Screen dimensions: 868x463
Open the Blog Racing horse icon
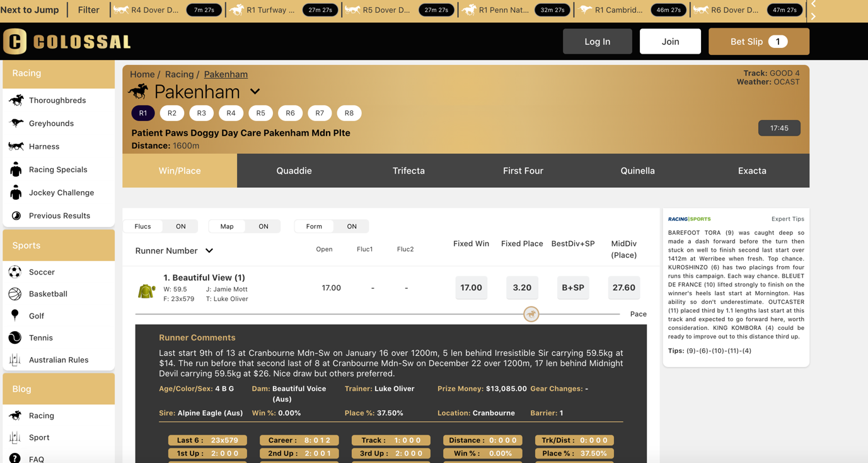[15, 415]
